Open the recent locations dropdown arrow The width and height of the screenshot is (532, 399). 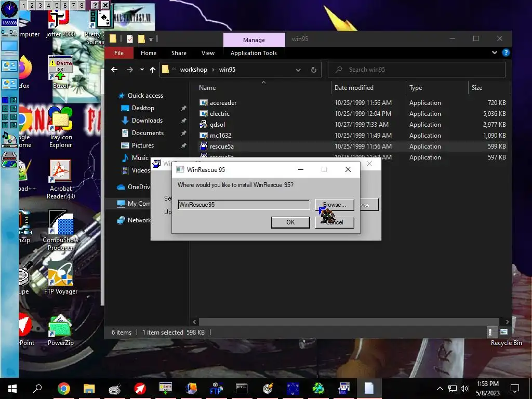pos(142,70)
